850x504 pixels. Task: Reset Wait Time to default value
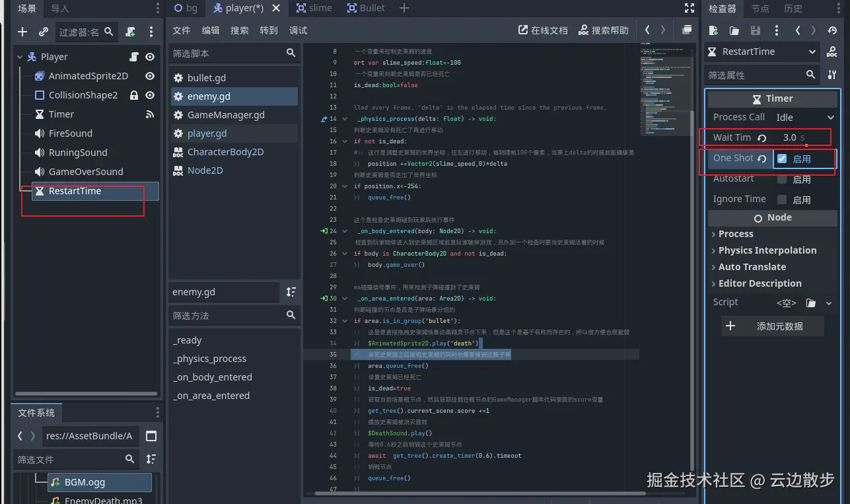coord(762,138)
